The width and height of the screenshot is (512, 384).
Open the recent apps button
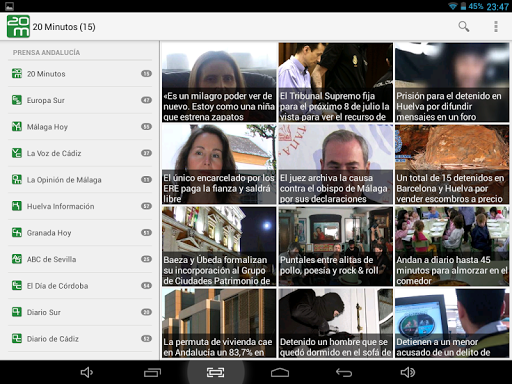click(x=152, y=372)
